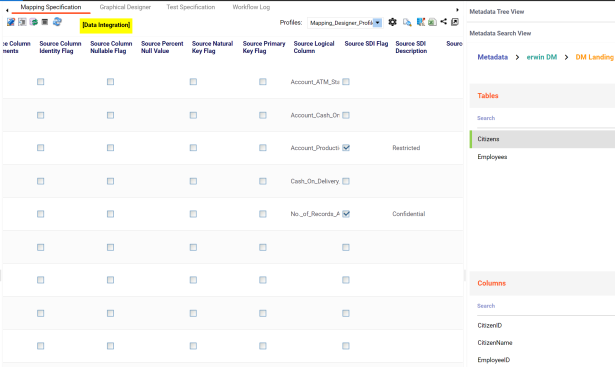Click the share icon in toolbar
The height and width of the screenshot is (367, 615).
(444, 22)
